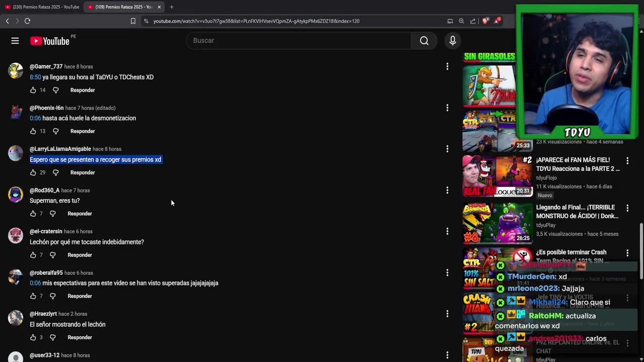Like @LarryLaLlamaAmigable's comment
Viewport: 644px width, 362px height.
pyautogui.click(x=33, y=172)
